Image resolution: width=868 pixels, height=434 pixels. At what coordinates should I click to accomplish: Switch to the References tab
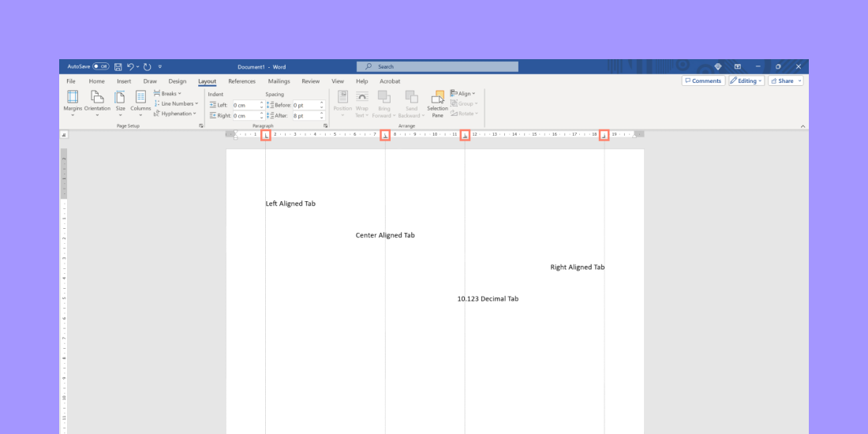coord(242,81)
